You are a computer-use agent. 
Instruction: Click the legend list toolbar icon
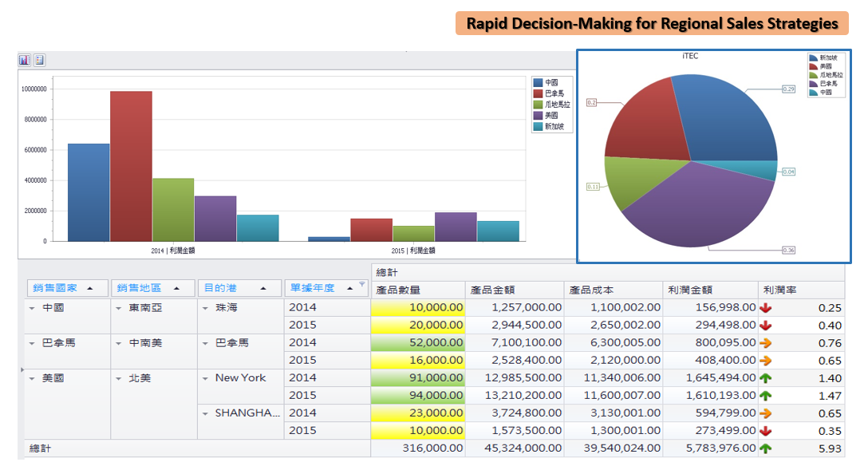pos(39,60)
